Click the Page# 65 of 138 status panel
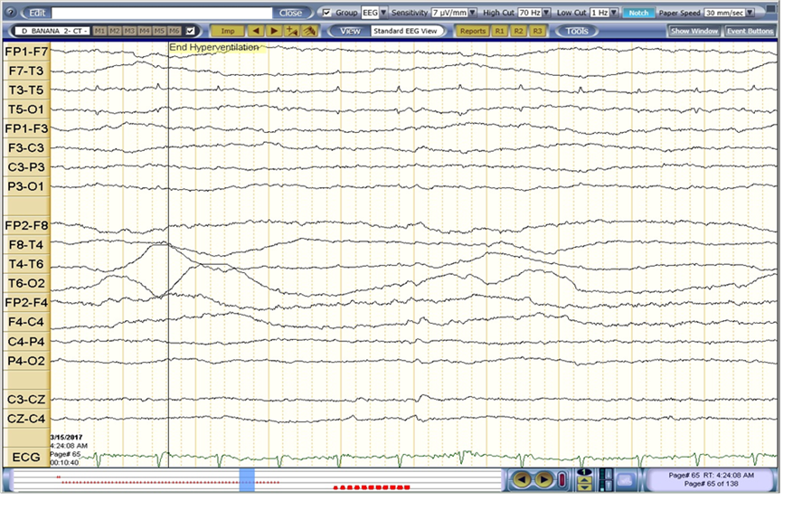Screen dimensions: 812x520 711,479
